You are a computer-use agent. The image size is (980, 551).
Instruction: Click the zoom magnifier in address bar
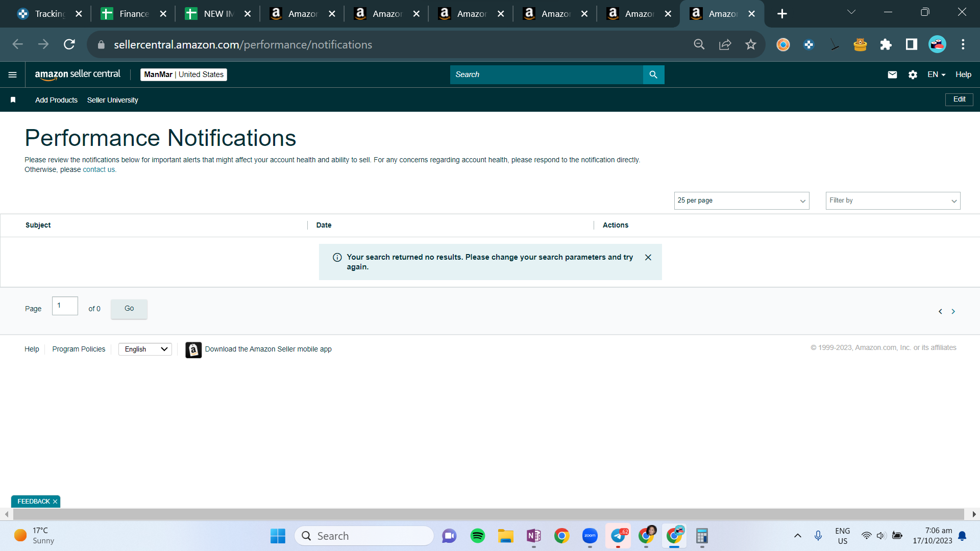tap(699, 44)
